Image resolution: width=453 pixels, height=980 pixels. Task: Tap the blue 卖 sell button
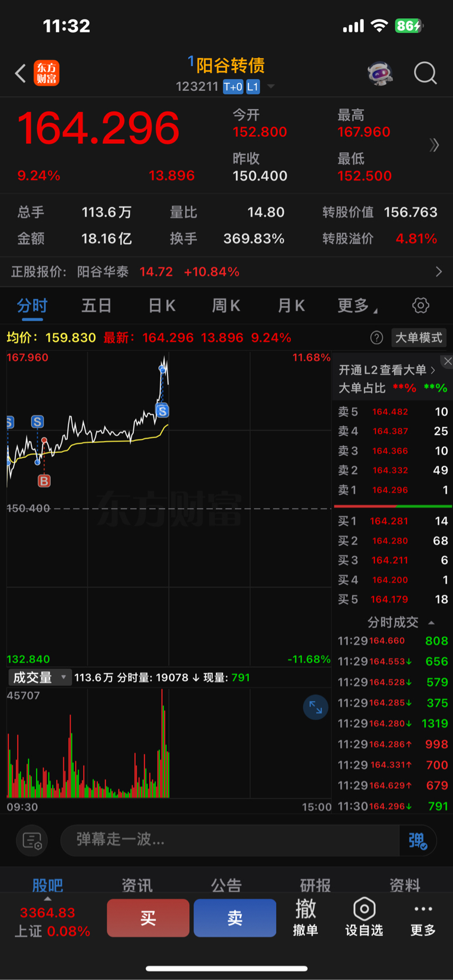[235, 917]
